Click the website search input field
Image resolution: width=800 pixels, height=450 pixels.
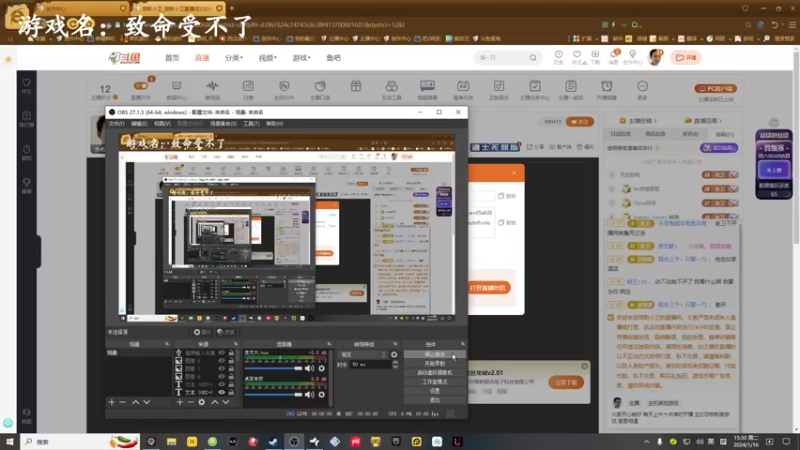pos(502,58)
